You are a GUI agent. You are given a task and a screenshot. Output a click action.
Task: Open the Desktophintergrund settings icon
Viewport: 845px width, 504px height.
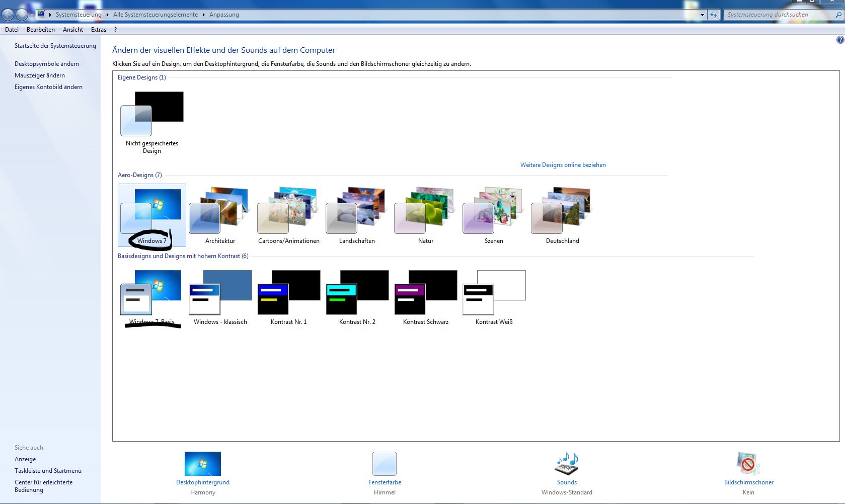[x=203, y=464]
